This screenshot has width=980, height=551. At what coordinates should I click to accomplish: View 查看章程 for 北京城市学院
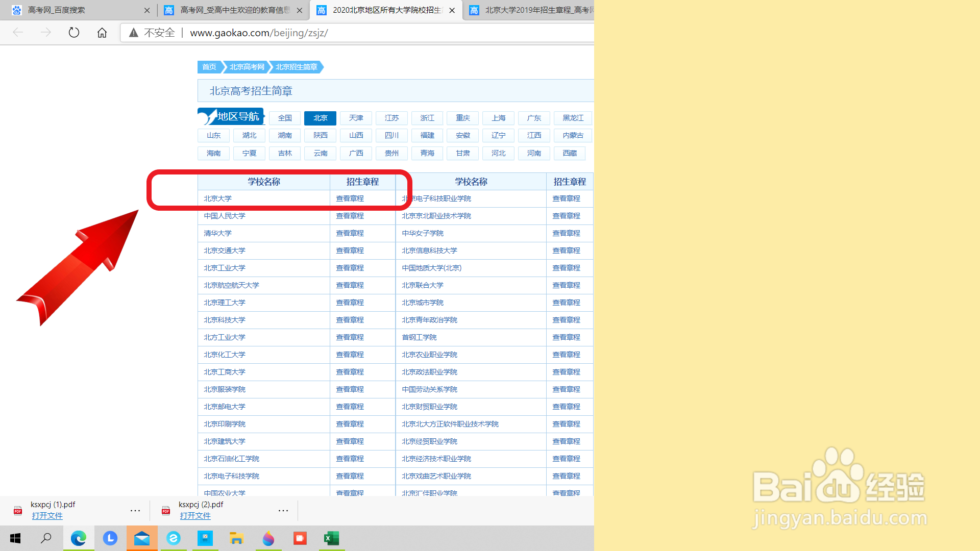click(566, 303)
